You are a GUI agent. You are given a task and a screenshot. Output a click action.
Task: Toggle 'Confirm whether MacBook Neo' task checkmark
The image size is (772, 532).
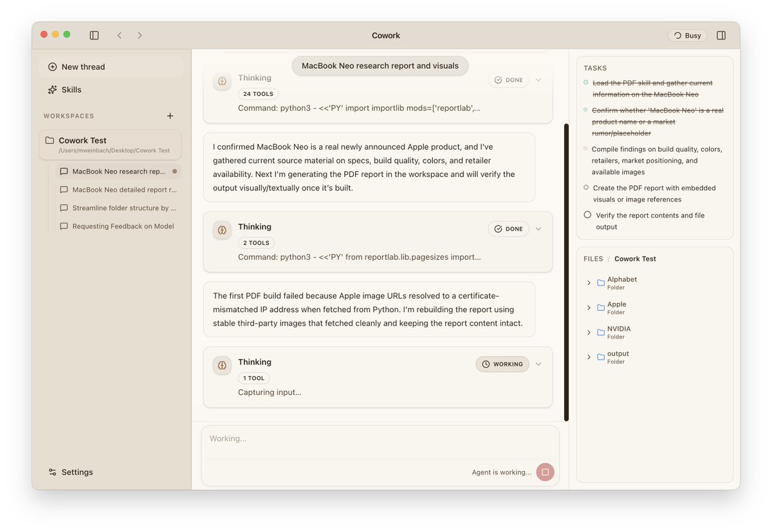click(585, 110)
